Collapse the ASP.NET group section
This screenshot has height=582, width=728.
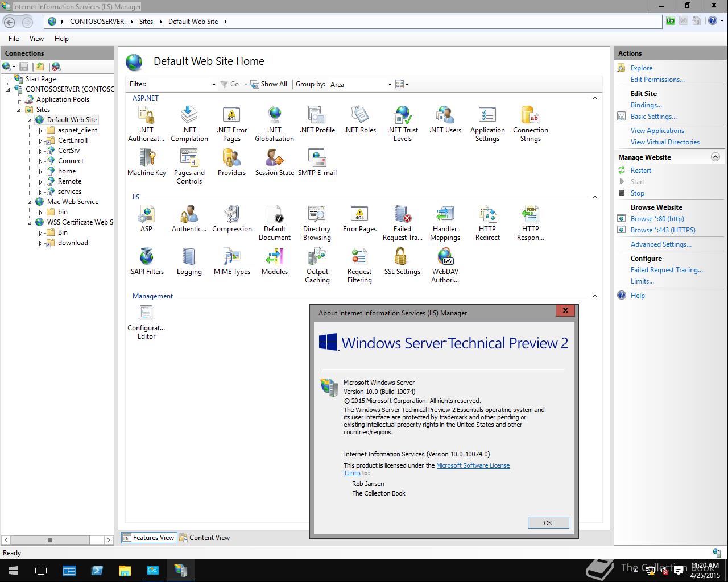pos(595,98)
